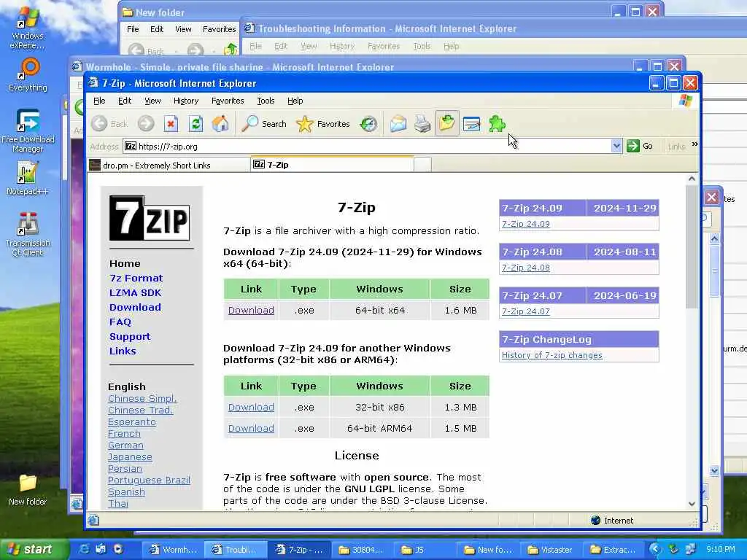Open the Download sidebar link
747x560 pixels.
[135, 307]
